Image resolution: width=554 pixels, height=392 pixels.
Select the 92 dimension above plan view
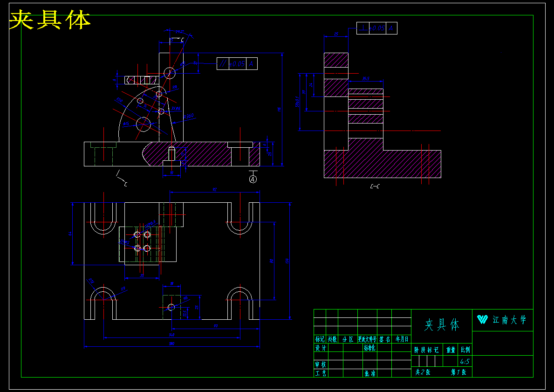tap(214, 189)
